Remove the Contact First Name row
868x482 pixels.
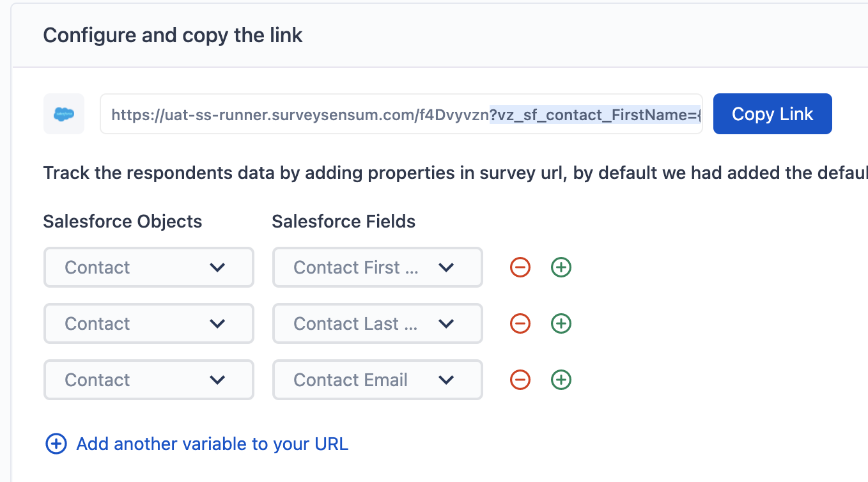tap(520, 267)
